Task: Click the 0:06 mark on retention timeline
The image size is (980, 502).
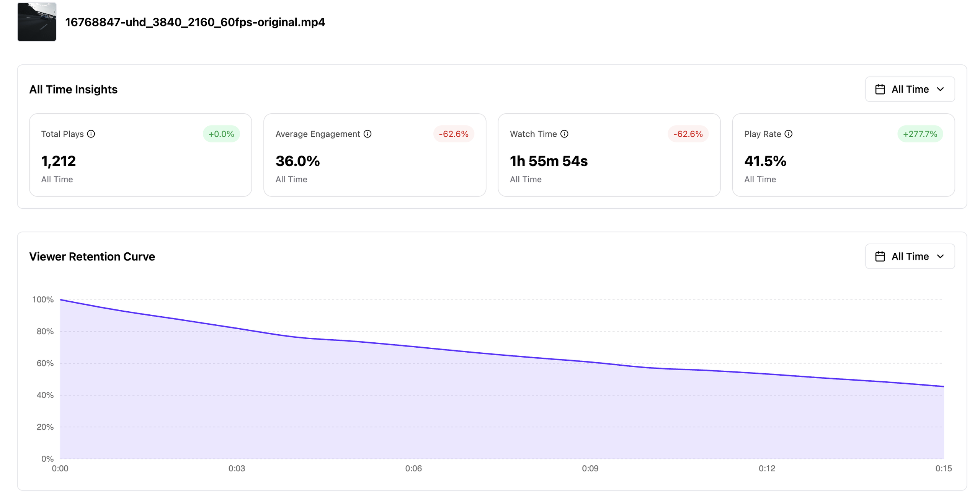Action: (413, 468)
